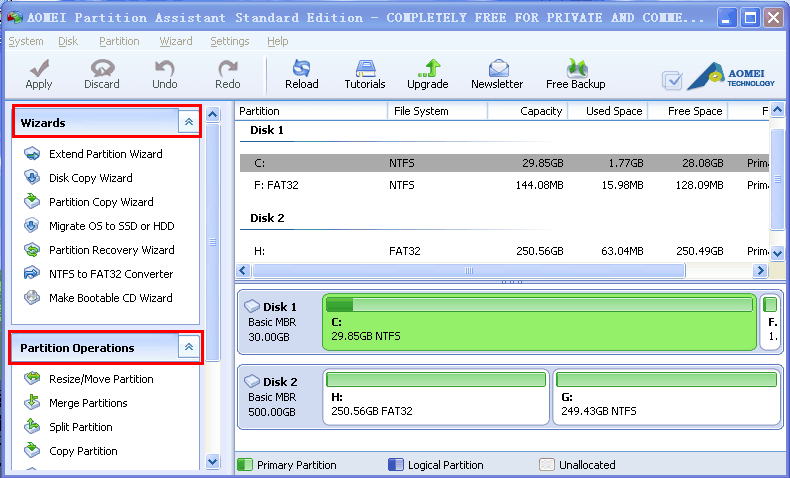Select the H: 250.56GB FAT32 block
Viewport: 790px width, 478px height.
pos(436,397)
